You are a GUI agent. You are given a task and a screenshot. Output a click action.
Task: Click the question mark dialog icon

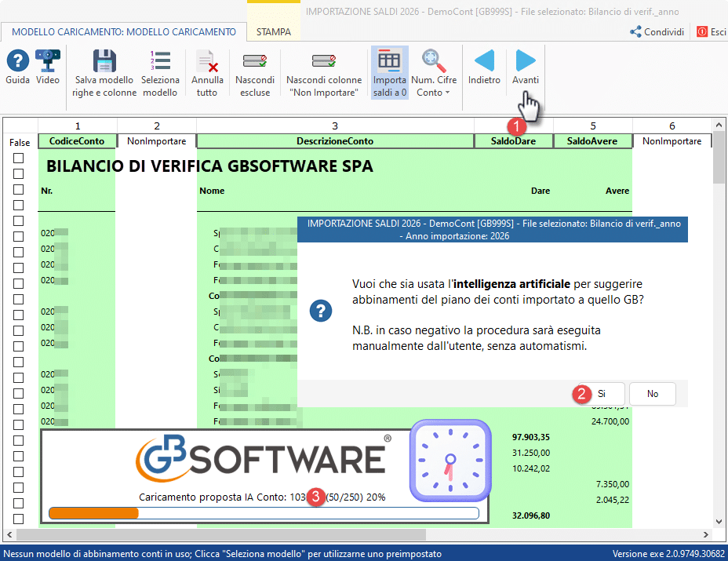321,311
